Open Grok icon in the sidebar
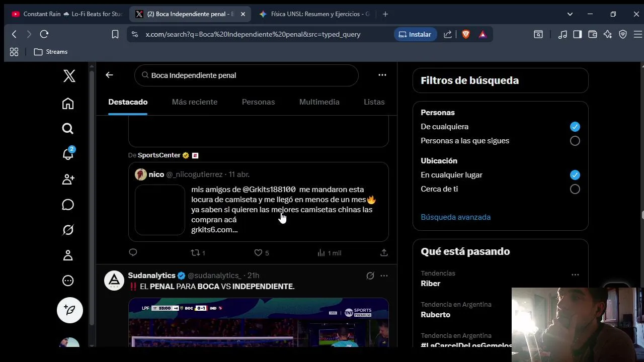 tap(68, 230)
